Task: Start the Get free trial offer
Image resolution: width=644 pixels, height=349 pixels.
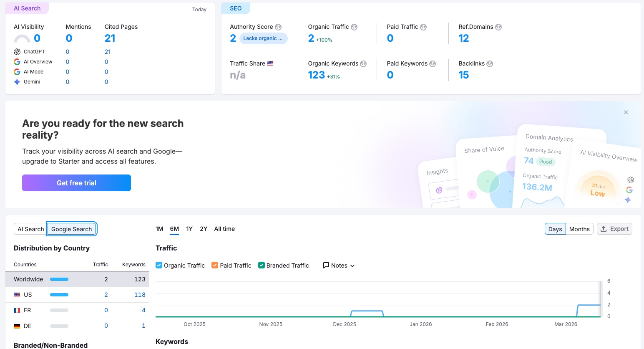Action: coord(76,183)
